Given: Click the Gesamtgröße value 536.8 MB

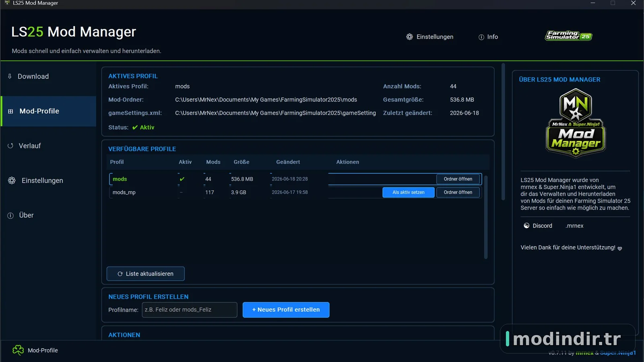Looking at the screenshot, I should click(462, 100).
